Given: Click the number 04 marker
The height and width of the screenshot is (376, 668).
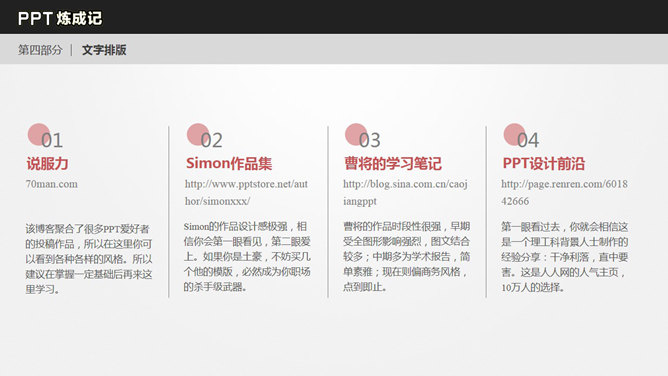Looking at the screenshot, I should 521,137.
